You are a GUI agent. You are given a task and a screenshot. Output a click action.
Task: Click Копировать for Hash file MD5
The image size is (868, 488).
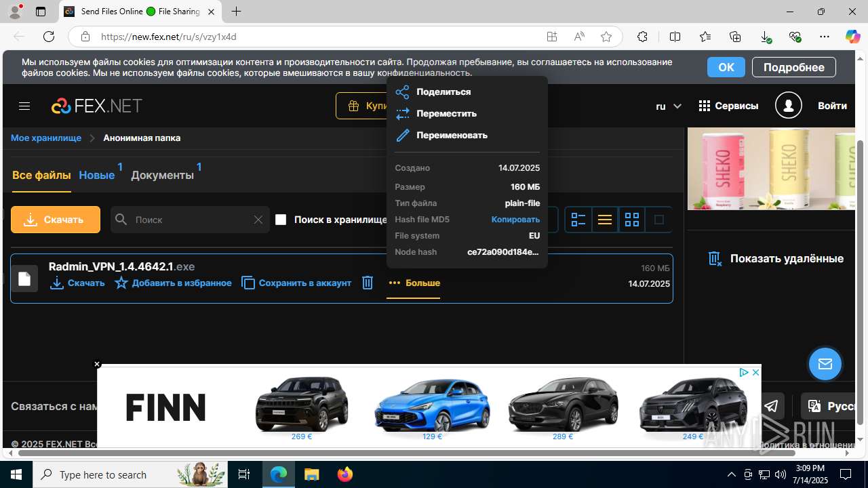[515, 220]
